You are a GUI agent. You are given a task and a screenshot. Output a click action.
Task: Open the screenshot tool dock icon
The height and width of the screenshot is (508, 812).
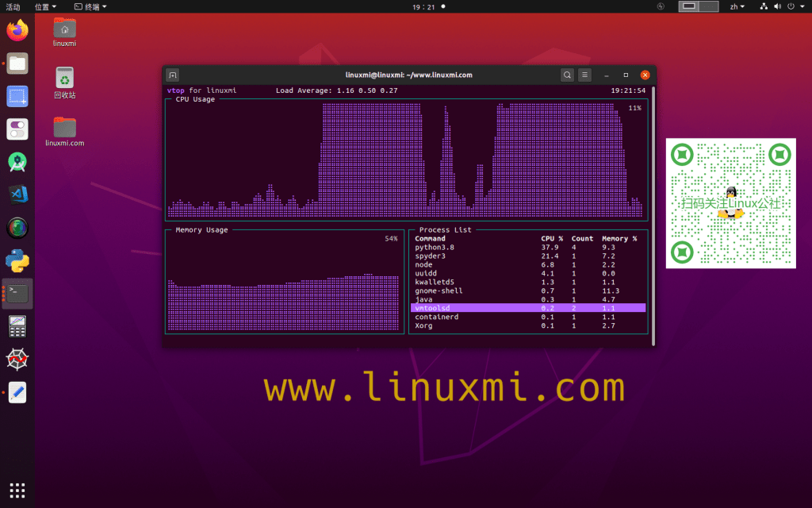pyautogui.click(x=17, y=96)
